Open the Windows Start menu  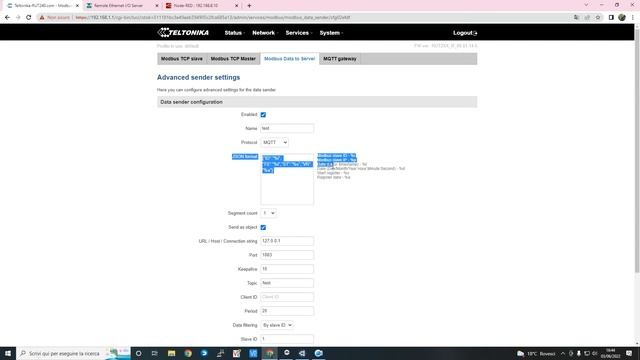tap(8, 353)
